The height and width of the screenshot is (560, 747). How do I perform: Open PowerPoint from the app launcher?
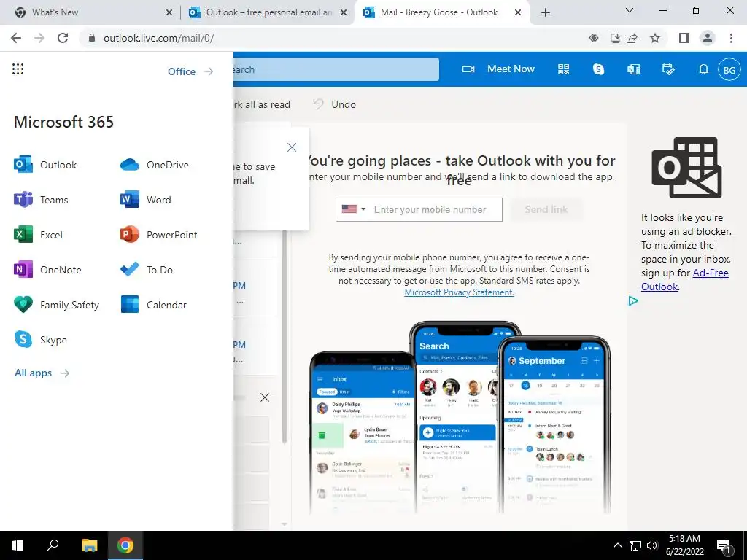158,235
